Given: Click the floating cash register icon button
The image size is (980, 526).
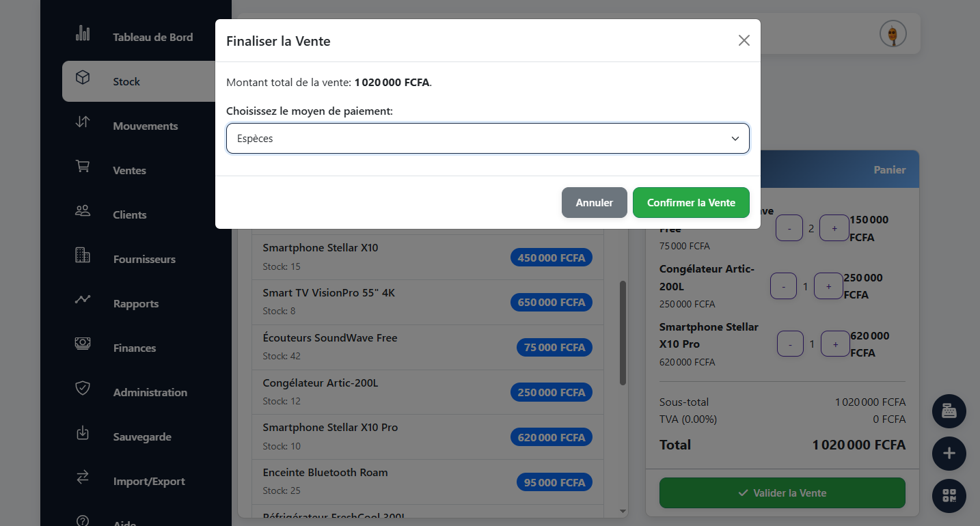Looking at the screenshot, I should [x=949, y=411].
